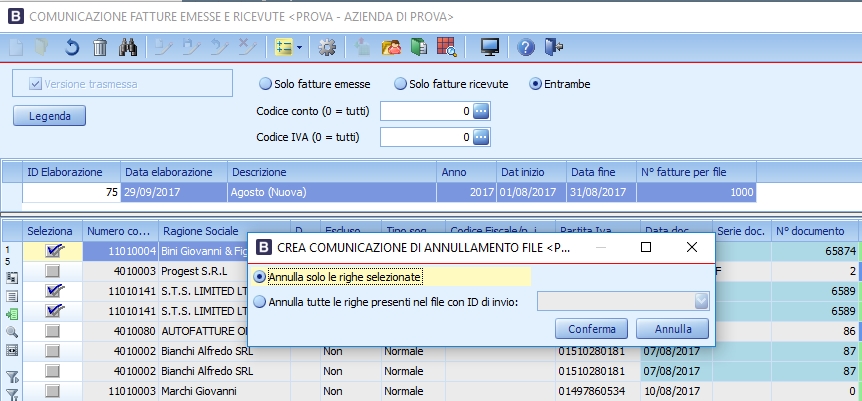The image size is (862, 401).
Task: Maximize the annullamento dialog window
Action: (x=646, y=247)
